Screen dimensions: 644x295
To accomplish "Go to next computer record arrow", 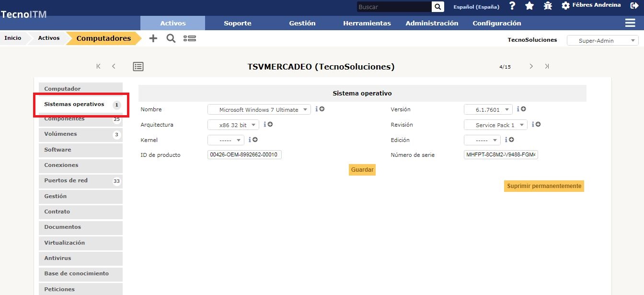I will (531, 67).
